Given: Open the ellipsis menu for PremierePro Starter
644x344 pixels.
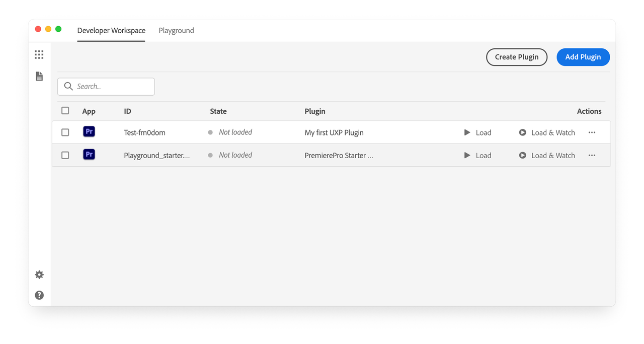Looking at the screenshot, I should coord(592,155).
